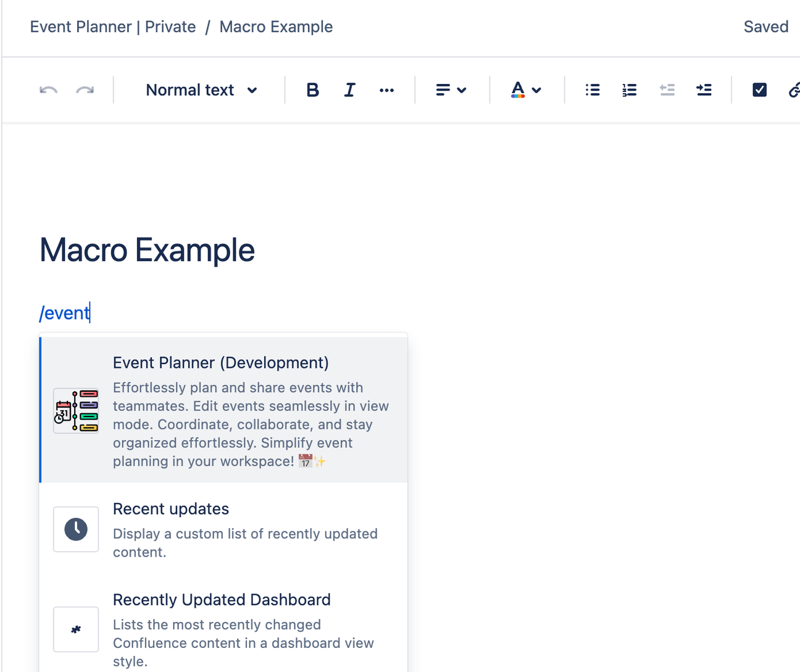800x672 pixels.
Task: Click the outdent icon
Action: tap(667, 90)
